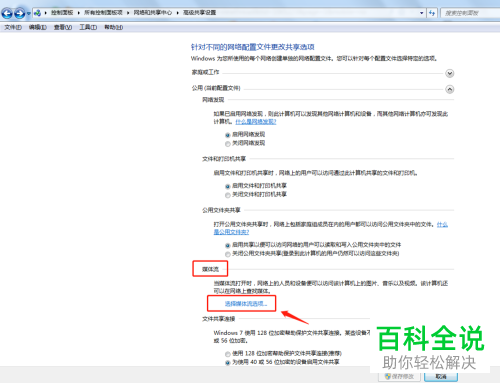
Task: Click the 媒体流 section heading
Action: tap(210, 269)
